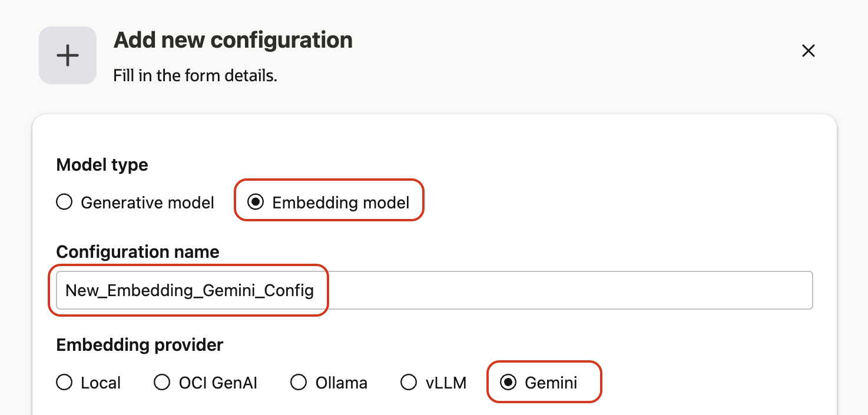This screenshot has width=868, height=415.
Task: Click the Configuration name text field
Action: click(412, 290)
